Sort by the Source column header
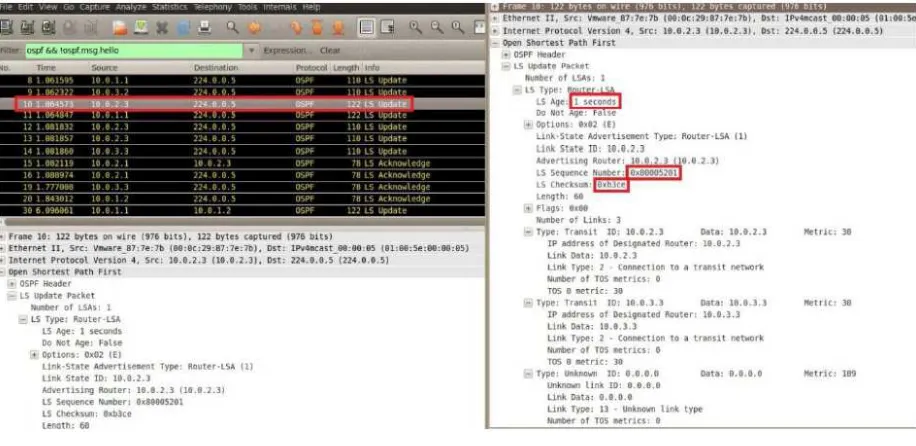This screenshot has width=916, height=446. pyautogui.click(x=105, y=68)
